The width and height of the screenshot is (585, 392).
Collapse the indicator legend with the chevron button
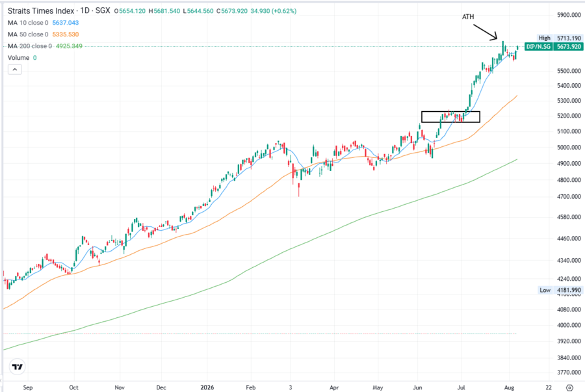(x=15, y=70)
